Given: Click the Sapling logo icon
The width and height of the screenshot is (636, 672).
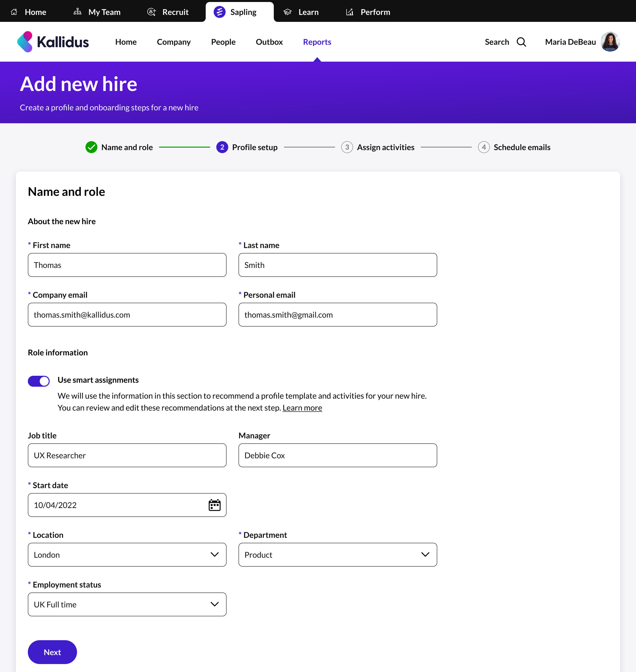Looking at the screenshot, I should click(x=219, y=12).
